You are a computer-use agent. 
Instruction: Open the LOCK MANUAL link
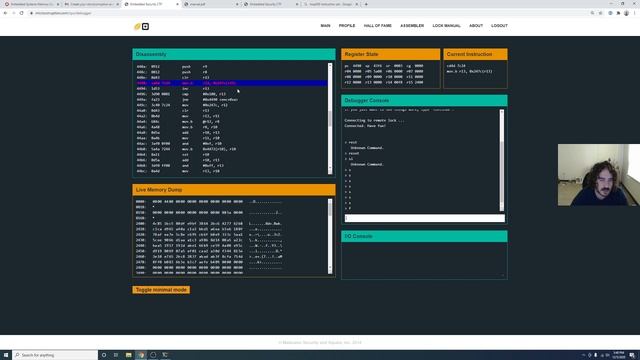446,26
